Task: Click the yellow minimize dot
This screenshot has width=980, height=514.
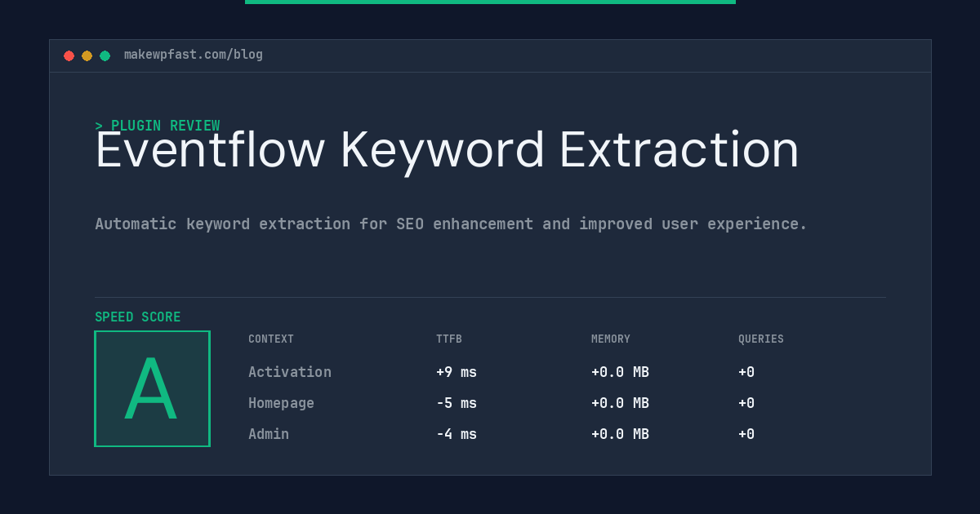Action: pyautogui.click(x=87, y=55)
